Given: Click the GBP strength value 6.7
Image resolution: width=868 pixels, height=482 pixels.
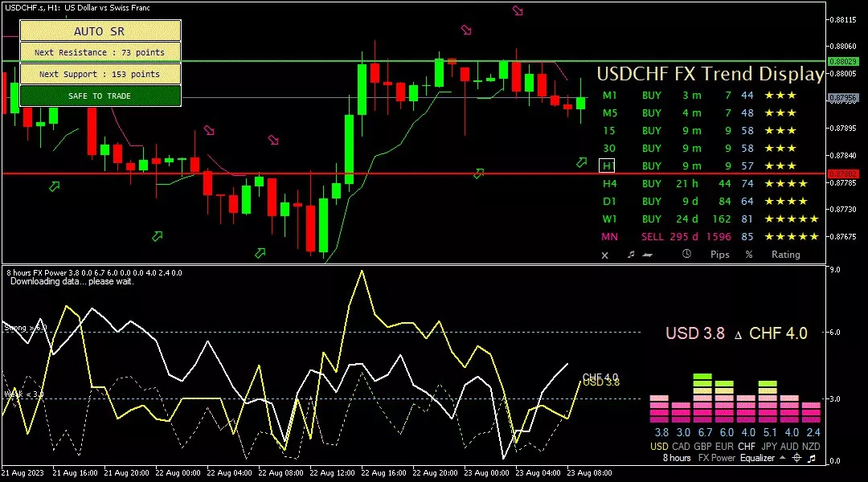Looking at the screenshot, I should click(x=705, y=432).
